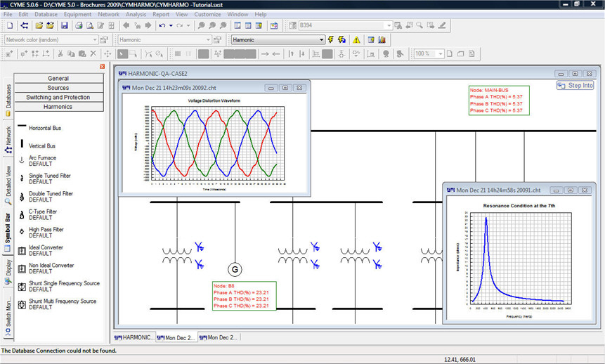Click the Cut scissors icon
Image resolution: width=605 pixels, height=364 pixels.
point(61,54)
